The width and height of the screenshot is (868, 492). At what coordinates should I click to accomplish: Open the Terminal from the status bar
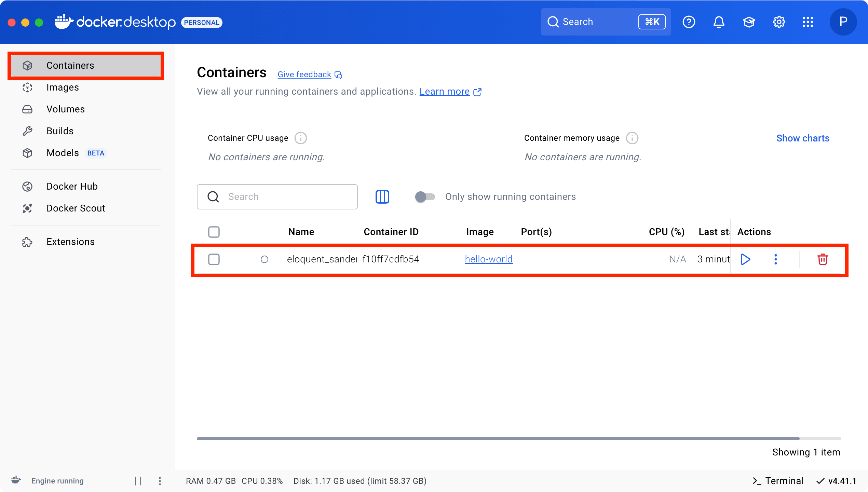coord(778,481)
